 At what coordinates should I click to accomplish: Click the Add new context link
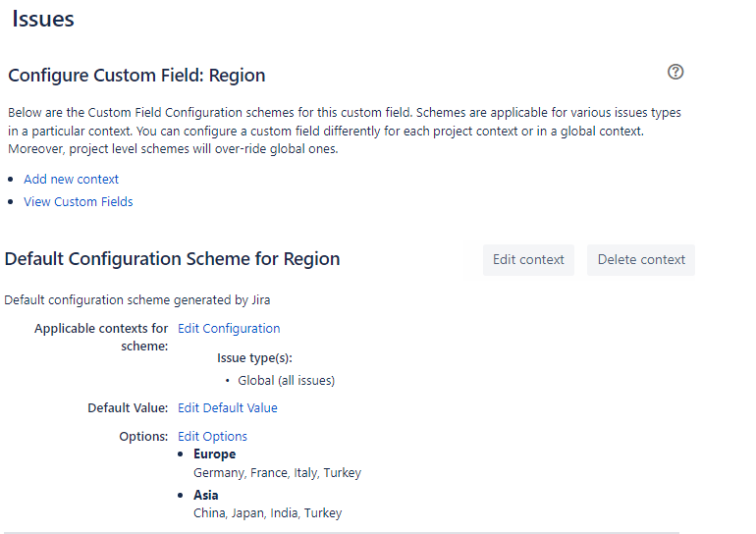click(72, 180)
